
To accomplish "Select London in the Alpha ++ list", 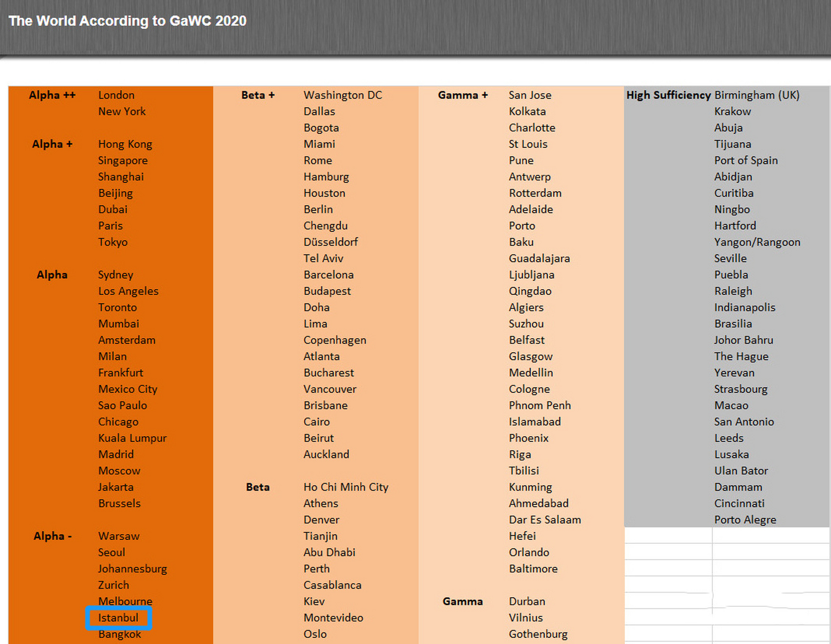I will click(116, 95).
